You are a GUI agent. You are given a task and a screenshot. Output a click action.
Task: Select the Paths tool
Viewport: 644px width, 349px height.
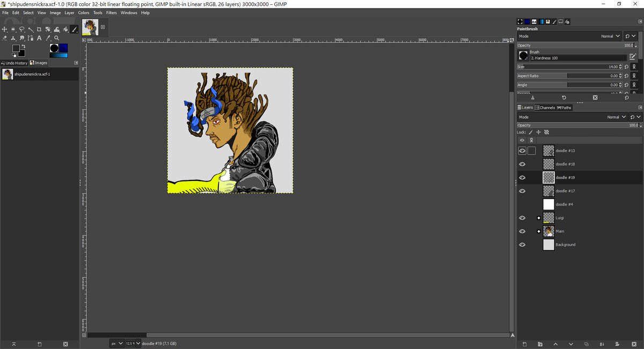[31, 38]
